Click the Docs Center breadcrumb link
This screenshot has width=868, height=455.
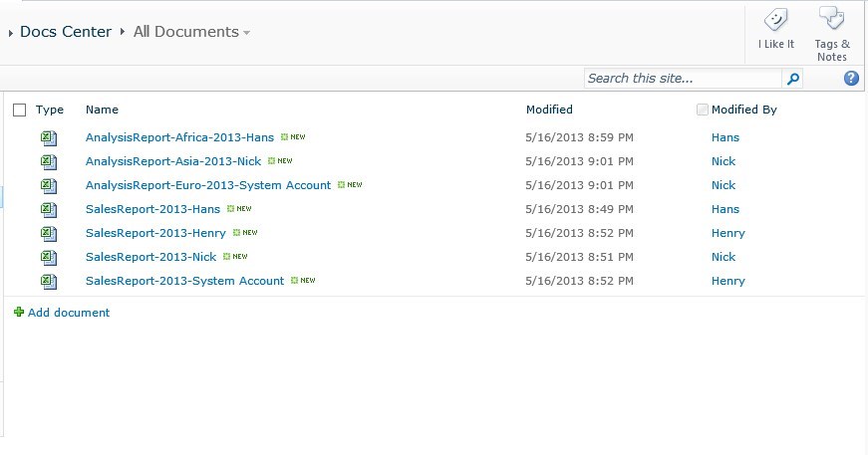[x=66, y=32]
